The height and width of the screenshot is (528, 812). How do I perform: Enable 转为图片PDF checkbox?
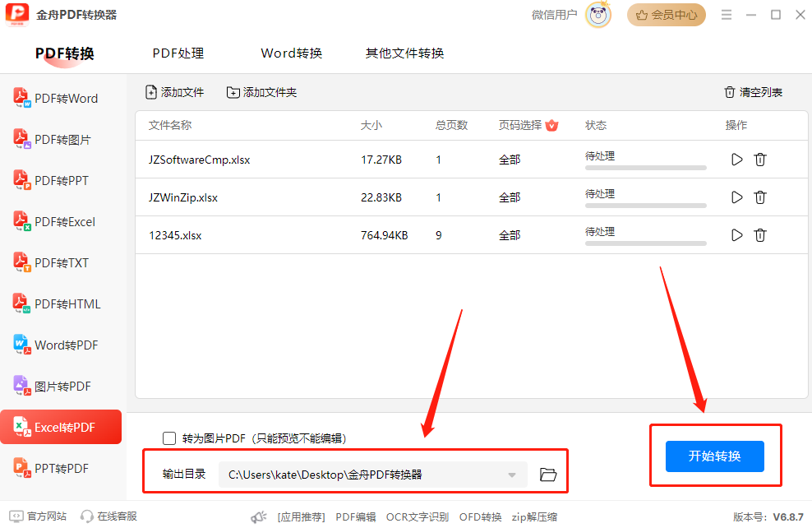click(169, 438)
